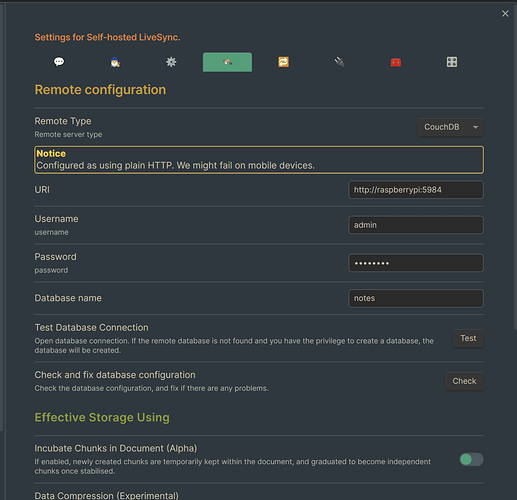Image resolution: width=517 pixels, height=500 pixels.
Task: Open the wizard setup tab icon
Action: click(115, 62)
